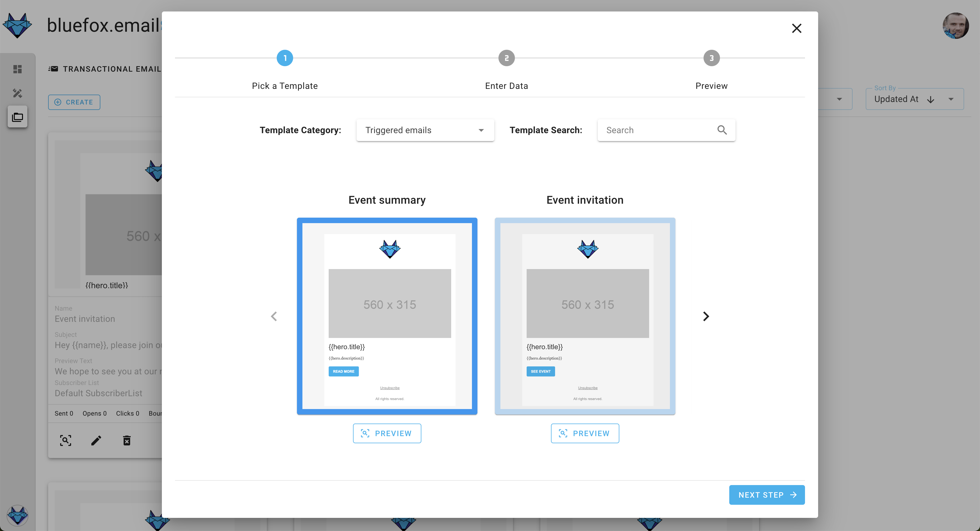The height and width of the screenshot is (531, 980).
Task: Show previous templates with left chevron
Action: (274, 316)
